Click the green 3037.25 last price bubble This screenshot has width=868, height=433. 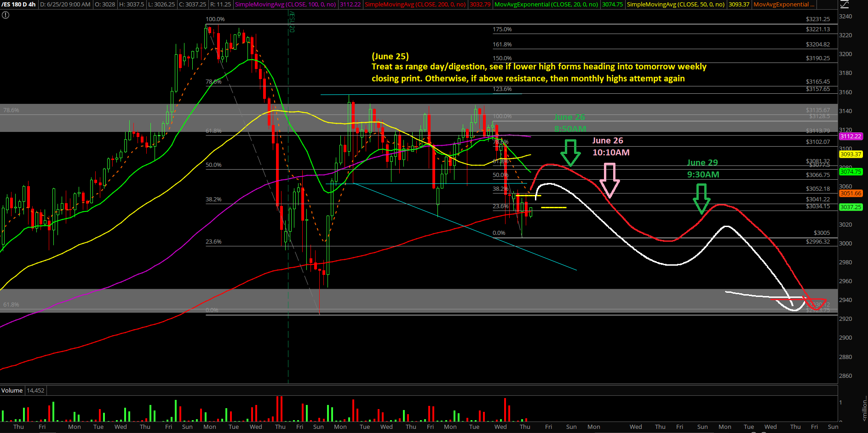click(x=851, y=207)
